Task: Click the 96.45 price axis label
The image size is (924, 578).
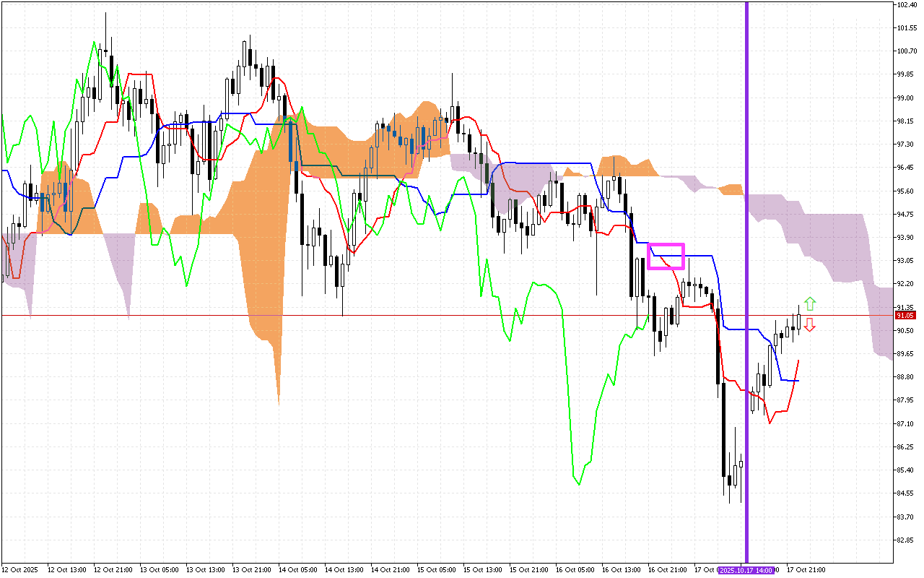Action: 907,168
